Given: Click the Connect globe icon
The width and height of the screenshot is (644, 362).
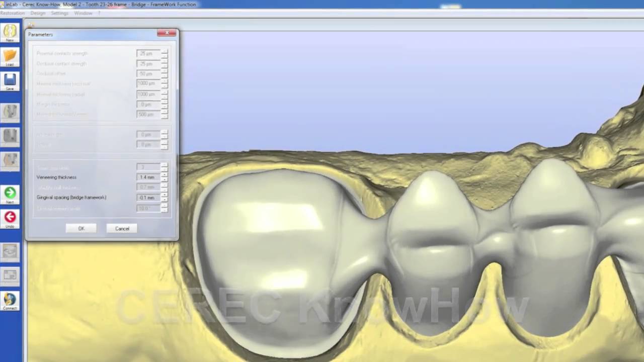Looking at the screenshot, I should (x=10, y=301).
